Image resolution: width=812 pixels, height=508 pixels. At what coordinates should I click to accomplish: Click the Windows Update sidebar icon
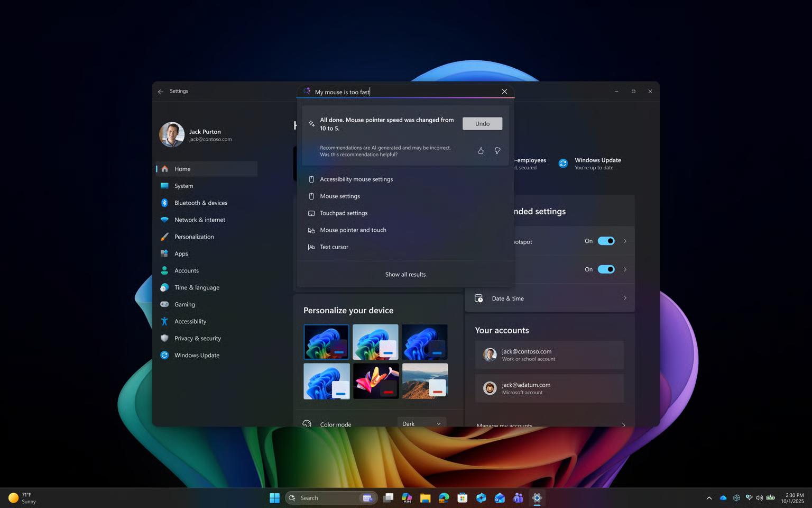click(x=164, y=355)
